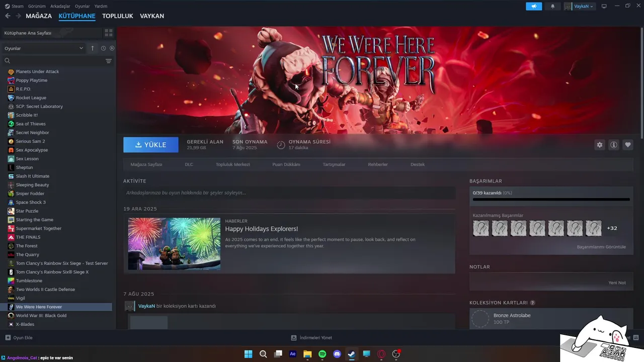Select Vigil in library list
Screen dimensions: 644x362
(x=20, y=298)
